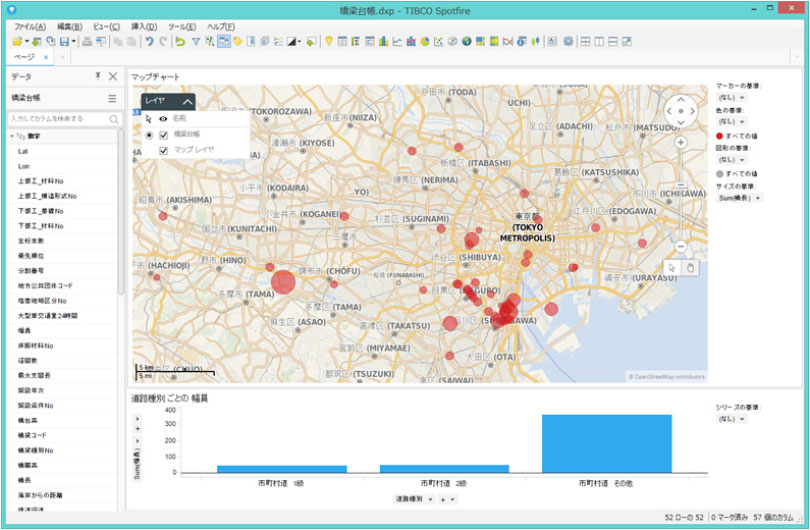Open the ツール(E) menu
Screen dimensions: 810x530
(x=181, y=26)
